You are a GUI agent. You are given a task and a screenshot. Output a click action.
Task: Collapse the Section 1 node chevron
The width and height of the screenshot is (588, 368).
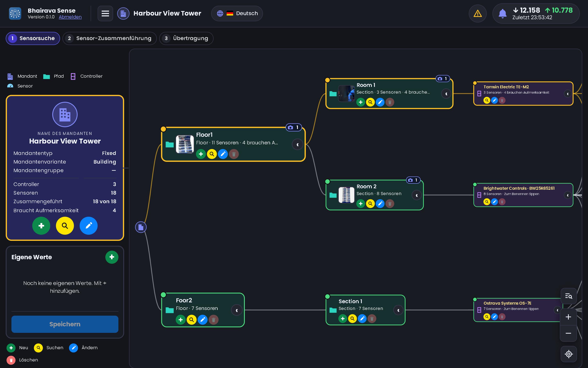[x=398, y=310]
